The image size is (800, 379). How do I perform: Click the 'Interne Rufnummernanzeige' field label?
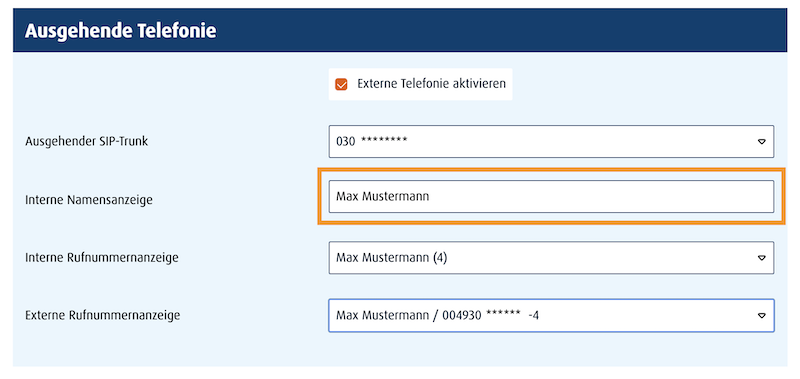(102, 258)
